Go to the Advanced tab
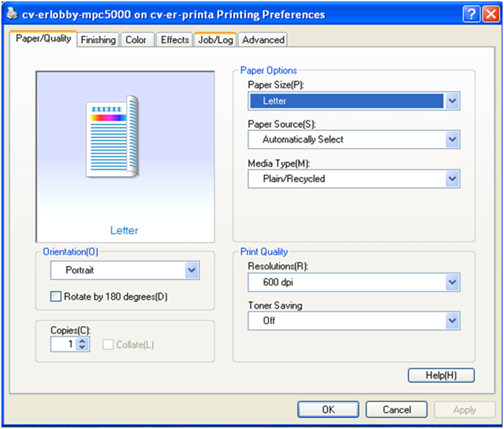 263,40
